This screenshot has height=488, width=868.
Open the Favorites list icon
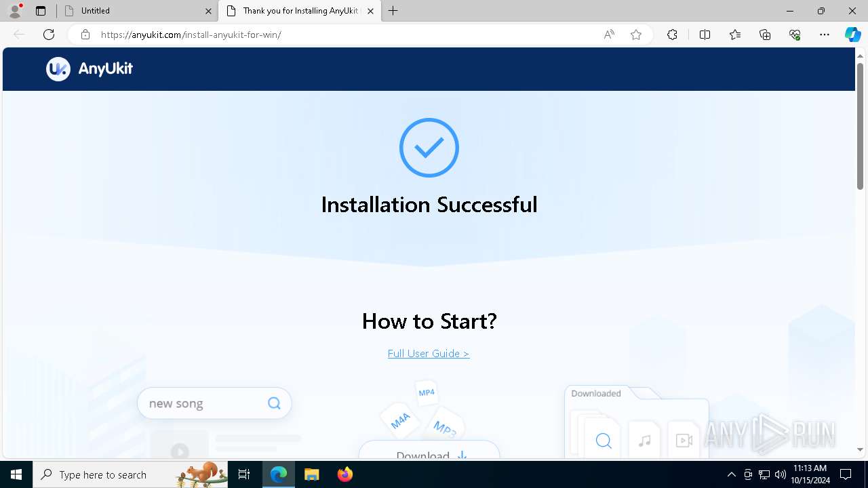point(735,35)
